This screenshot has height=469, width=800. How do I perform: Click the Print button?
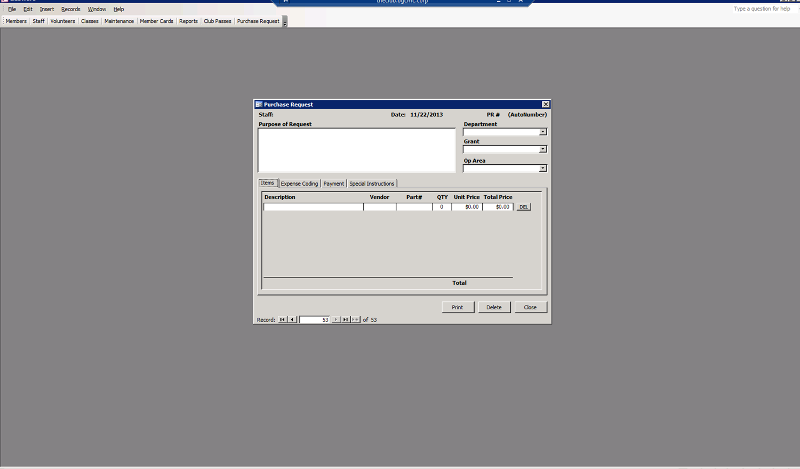[458, 307]
